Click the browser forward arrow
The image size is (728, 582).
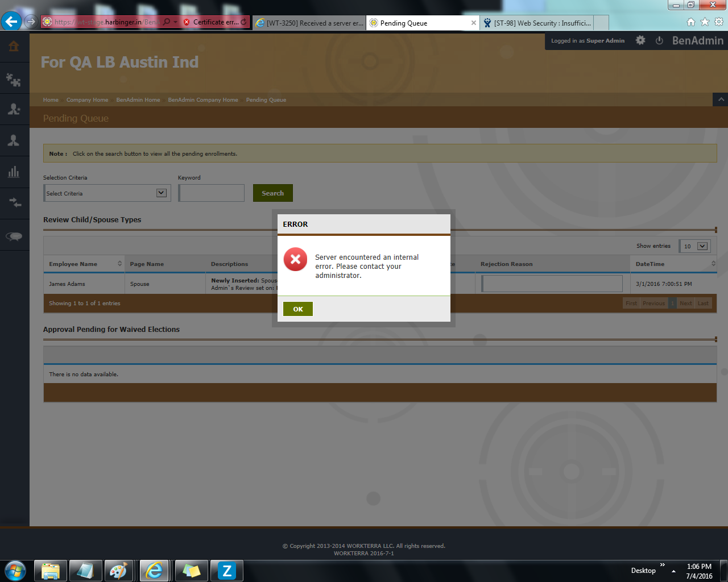click(31, 22)
